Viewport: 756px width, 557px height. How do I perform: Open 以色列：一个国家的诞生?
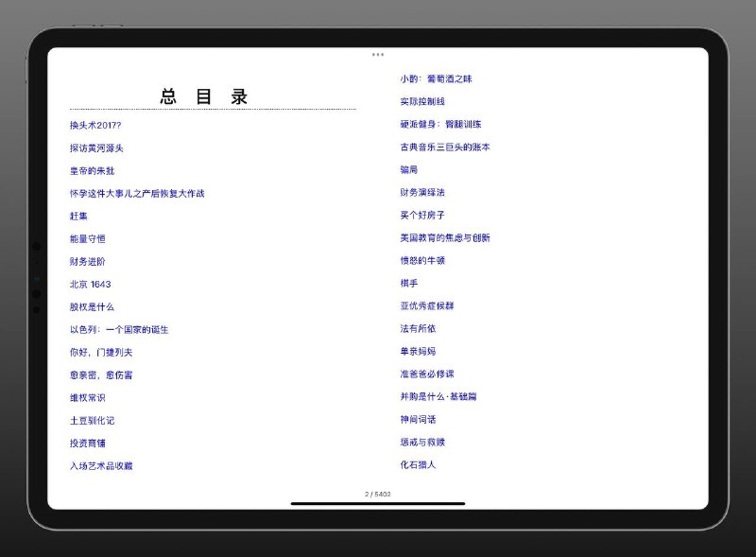click(x=122, y=329)
